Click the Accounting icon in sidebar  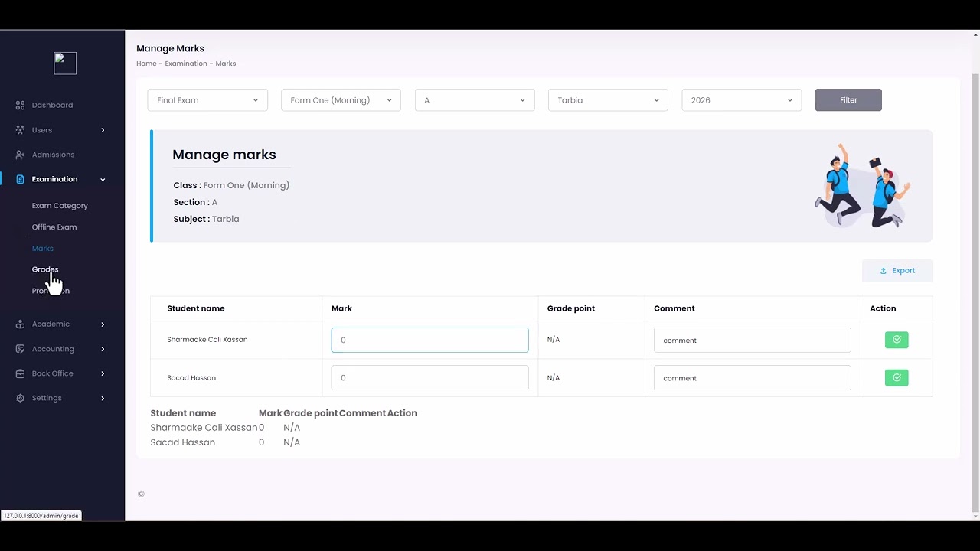click(20, 349)
